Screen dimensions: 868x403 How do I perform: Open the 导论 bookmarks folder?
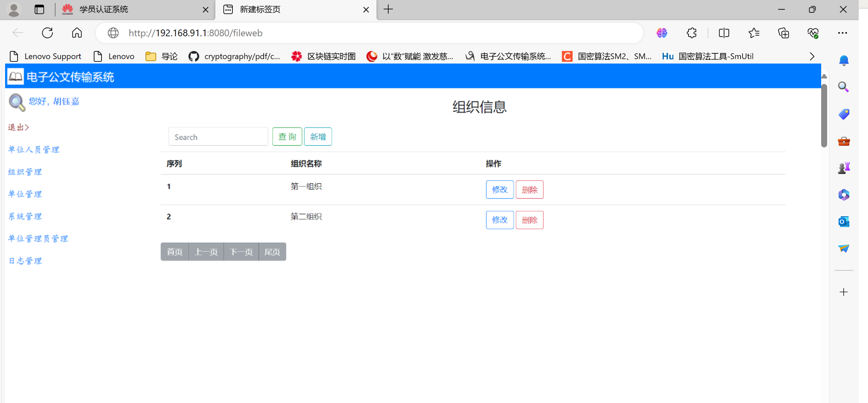coord(161,56)
